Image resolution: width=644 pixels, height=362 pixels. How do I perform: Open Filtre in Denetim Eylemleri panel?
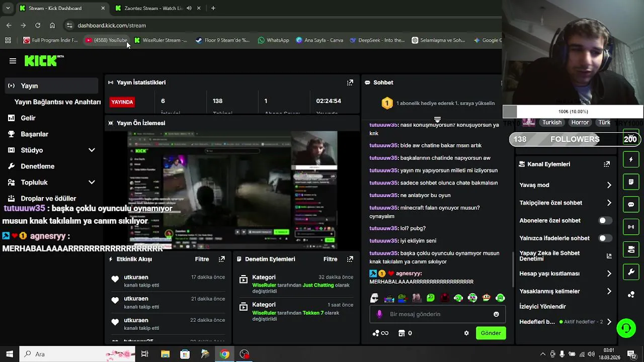pos(330,259)
